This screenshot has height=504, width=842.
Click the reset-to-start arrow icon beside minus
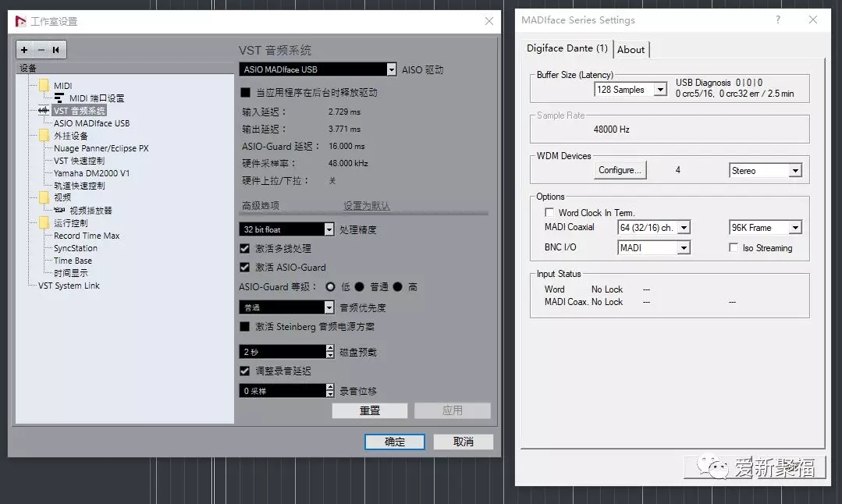56,50
